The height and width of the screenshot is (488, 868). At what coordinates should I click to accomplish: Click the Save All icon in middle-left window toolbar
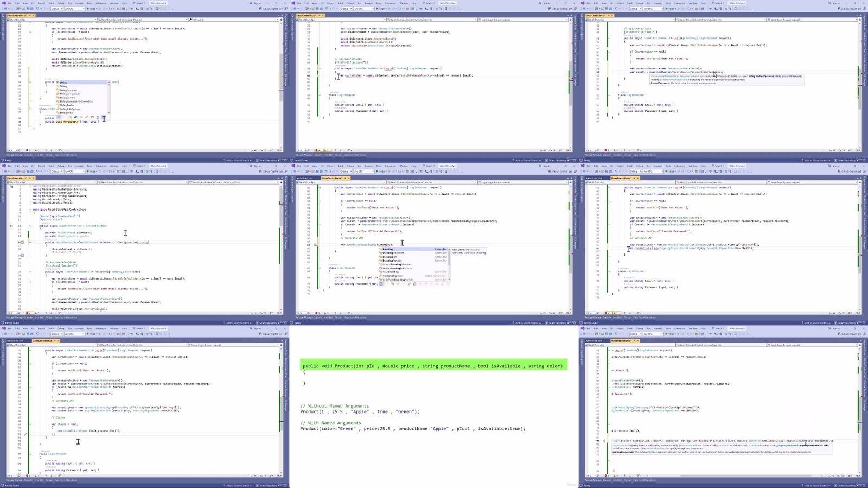pos(29,172)
